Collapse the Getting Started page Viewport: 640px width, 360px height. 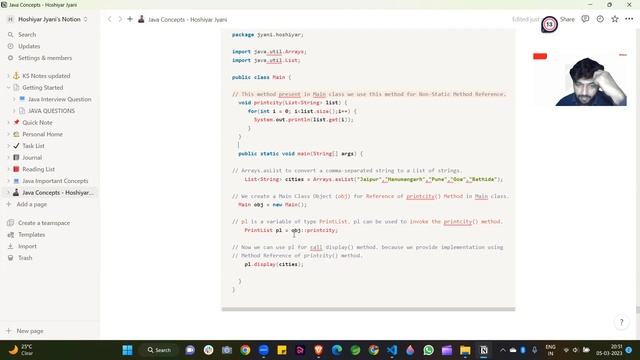(8, 87)
